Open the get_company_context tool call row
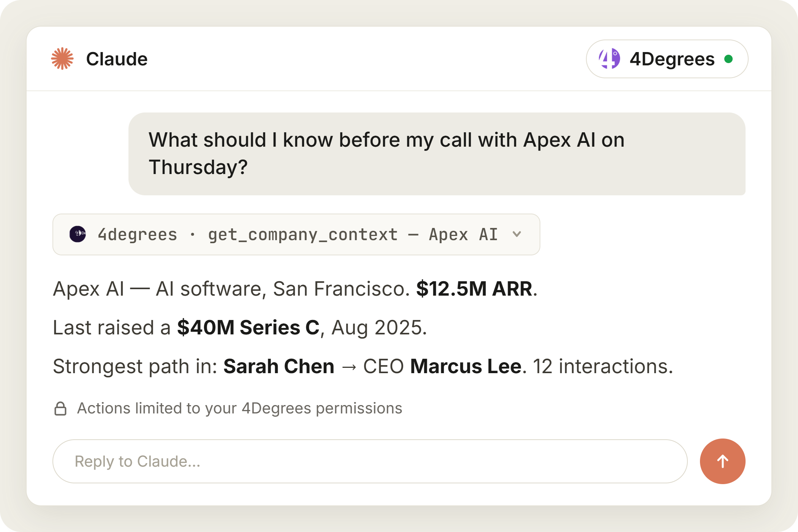Screen dimensions: 798x532 pyautogui.click(x=296, y=234)
